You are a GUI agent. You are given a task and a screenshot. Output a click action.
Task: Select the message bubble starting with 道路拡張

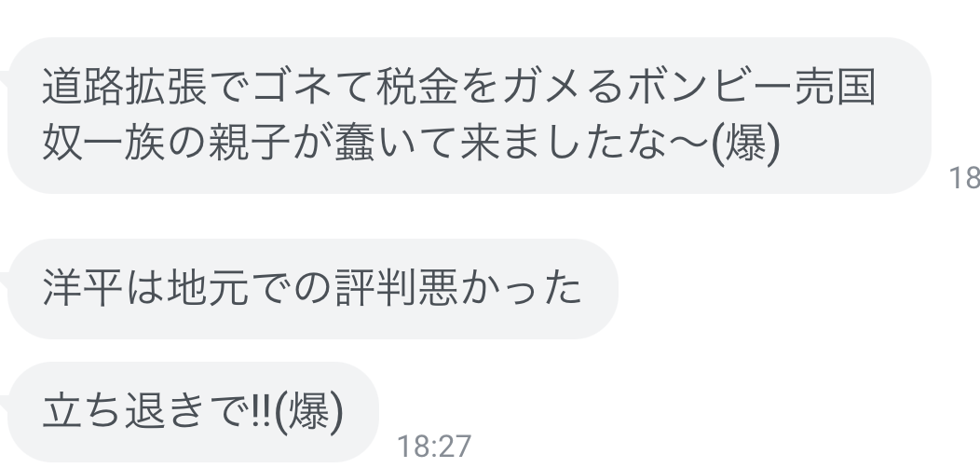click(x=470, y=115)
